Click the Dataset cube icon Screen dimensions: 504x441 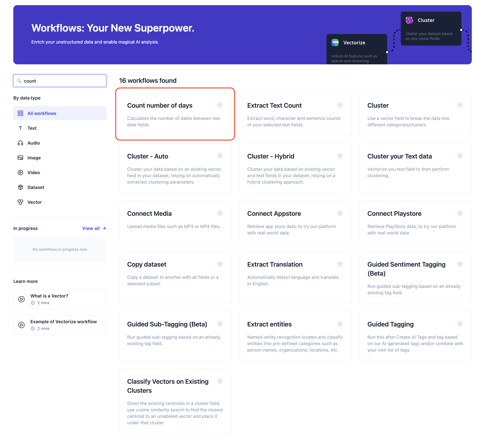pyautogui.click(x=20, y=187)
